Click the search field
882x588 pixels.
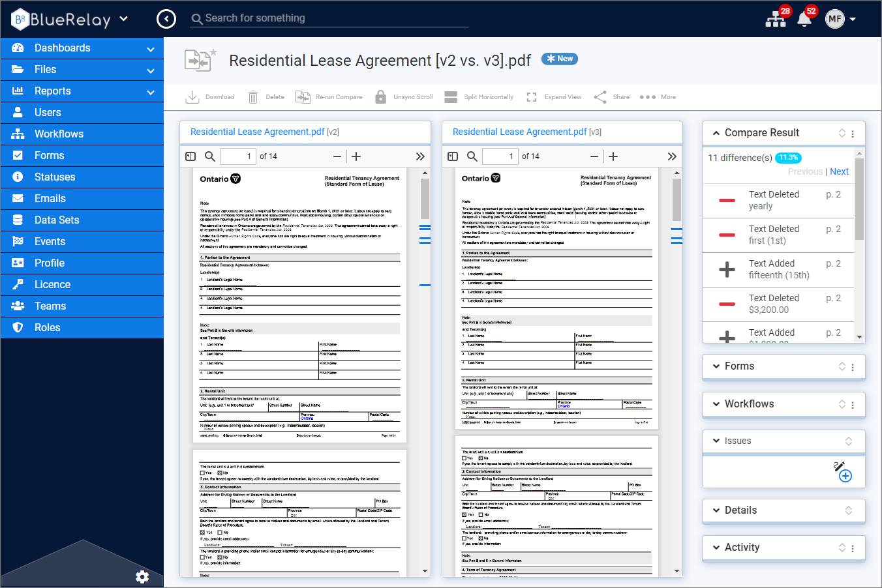click(x=329, y=18)
